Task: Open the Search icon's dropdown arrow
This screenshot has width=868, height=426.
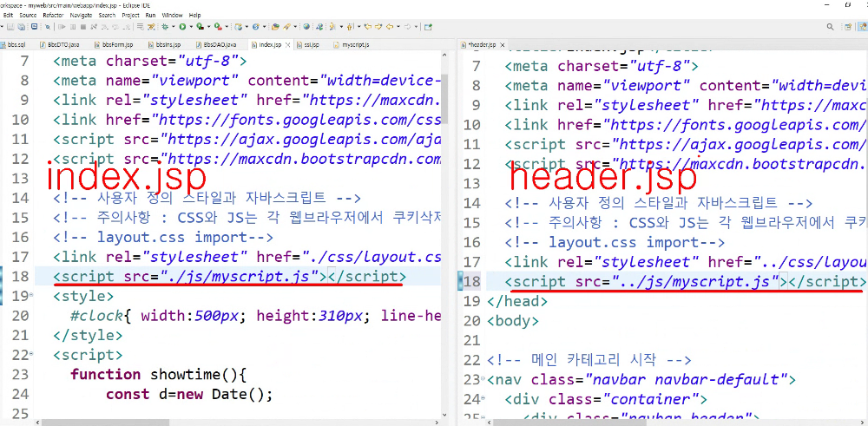Action: click(x=295, y=26)
